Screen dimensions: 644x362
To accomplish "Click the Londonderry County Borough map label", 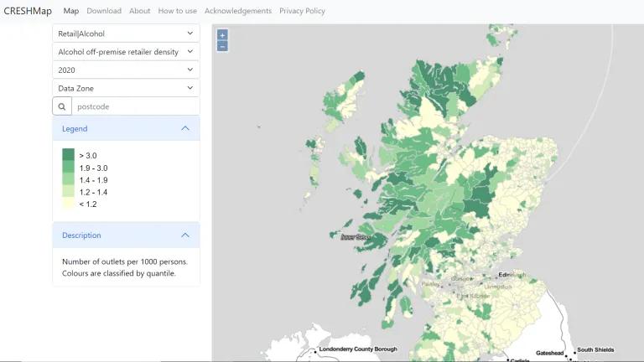I will (x=358, y=349).
